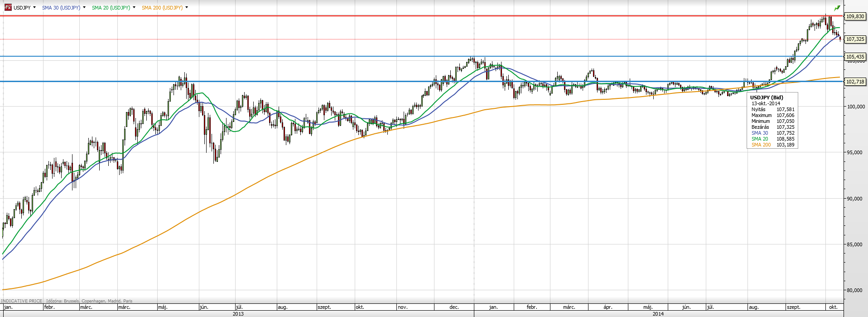The height and width of the screenshot is (317, 868).
Task: Click the 95,000 price axis label
Action: click(x=854, y=152)
